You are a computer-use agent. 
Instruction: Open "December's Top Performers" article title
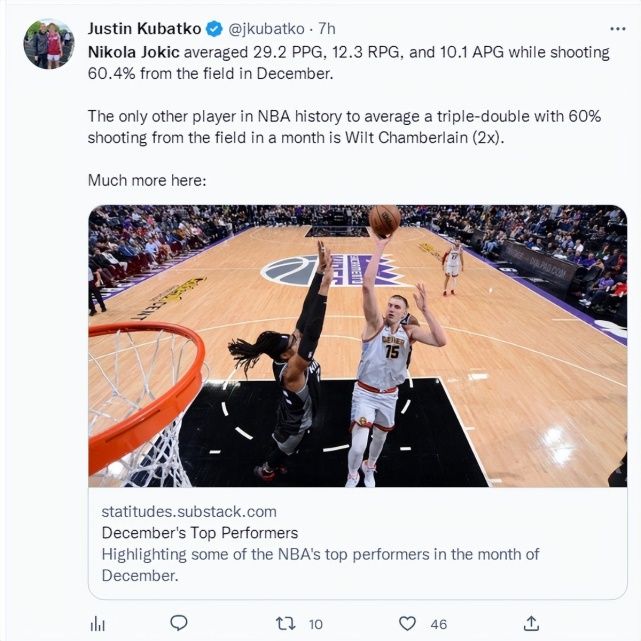point(200,533)
